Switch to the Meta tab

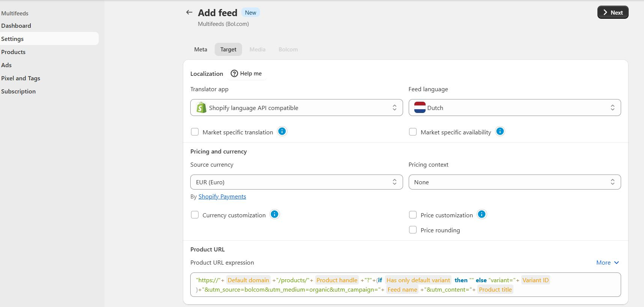[200, 50]
